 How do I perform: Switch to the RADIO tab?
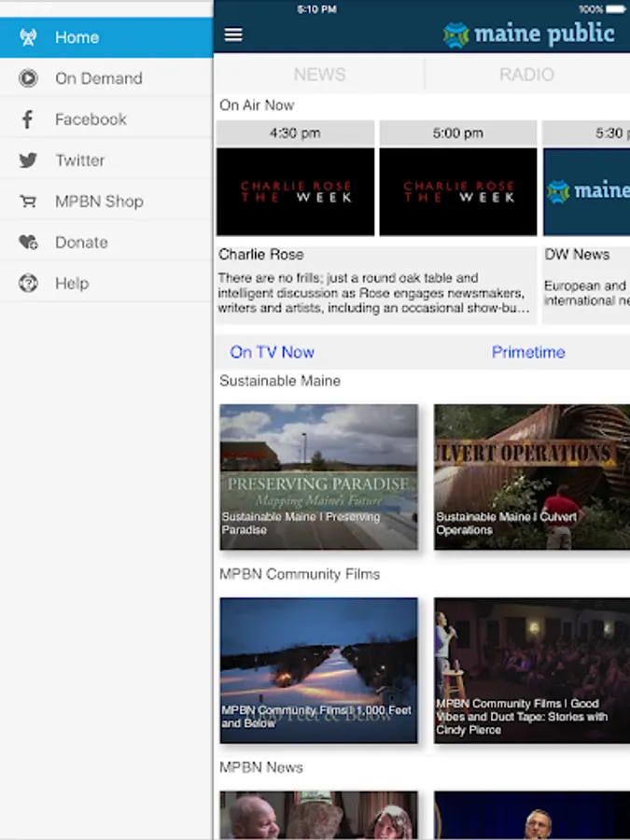526,75
